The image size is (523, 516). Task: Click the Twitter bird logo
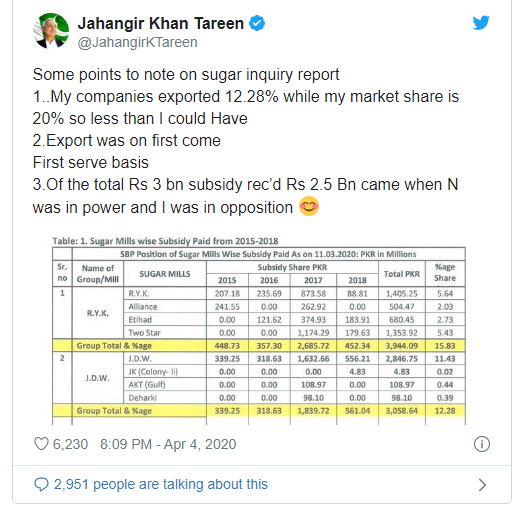click(x=481, y=23)
